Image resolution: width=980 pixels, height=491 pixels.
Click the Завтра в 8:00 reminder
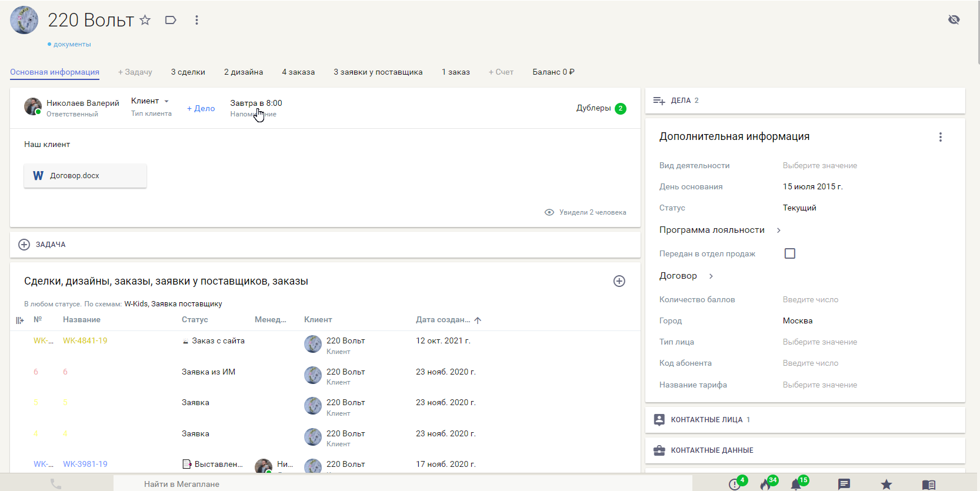pyautogui.click(x=256, y=103)
